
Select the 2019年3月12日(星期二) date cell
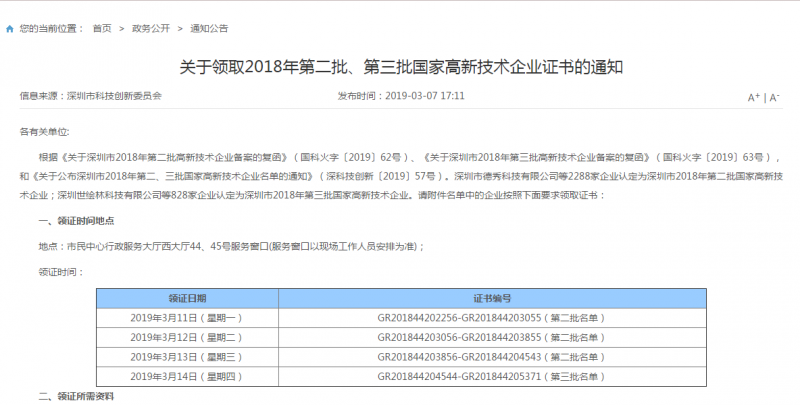click(188, 337)
